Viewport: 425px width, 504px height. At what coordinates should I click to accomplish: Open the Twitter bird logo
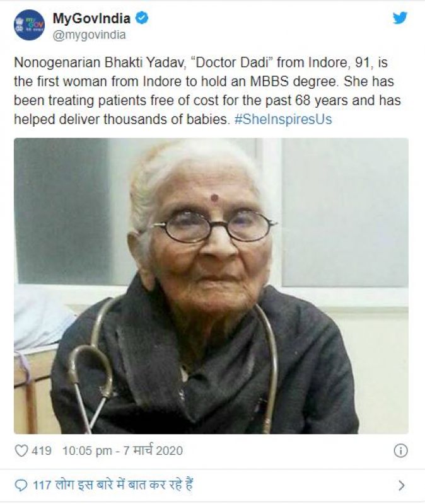(x=400, y=18)
